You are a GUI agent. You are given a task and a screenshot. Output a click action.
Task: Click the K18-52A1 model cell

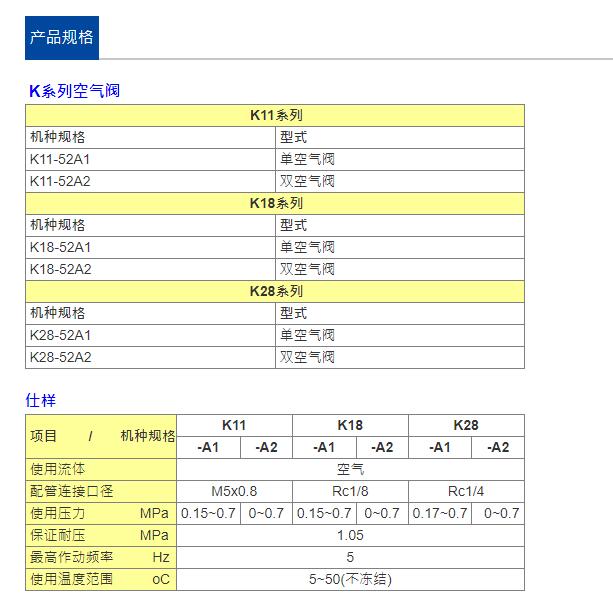coord(151,247)
